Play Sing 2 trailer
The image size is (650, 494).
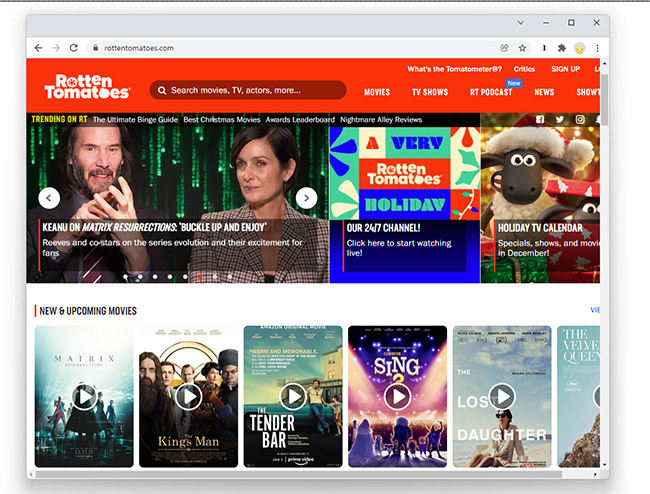pyautogui.click(x=398, y=397)
